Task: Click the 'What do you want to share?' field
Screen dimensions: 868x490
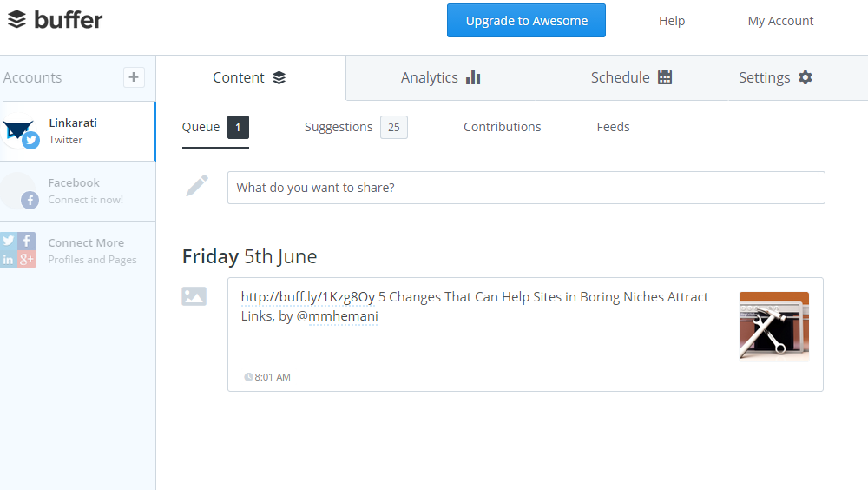Action: pyautogui.click(x=526, y=188)
